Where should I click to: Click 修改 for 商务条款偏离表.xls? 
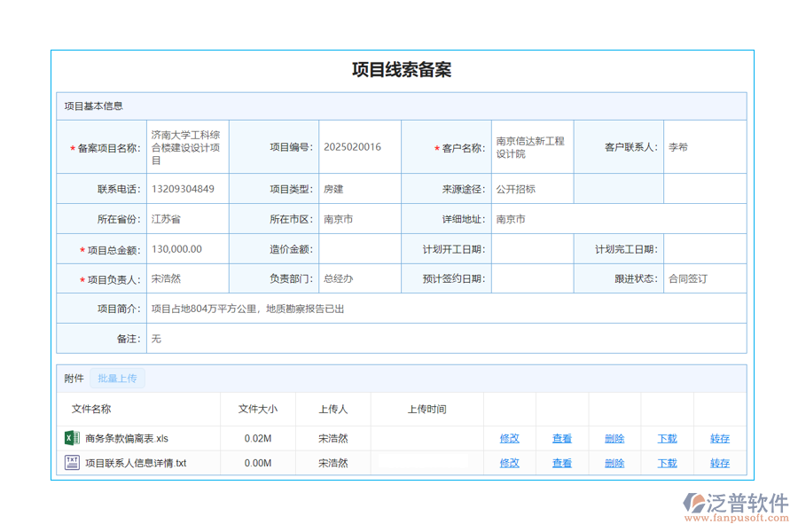pos(509,437)
